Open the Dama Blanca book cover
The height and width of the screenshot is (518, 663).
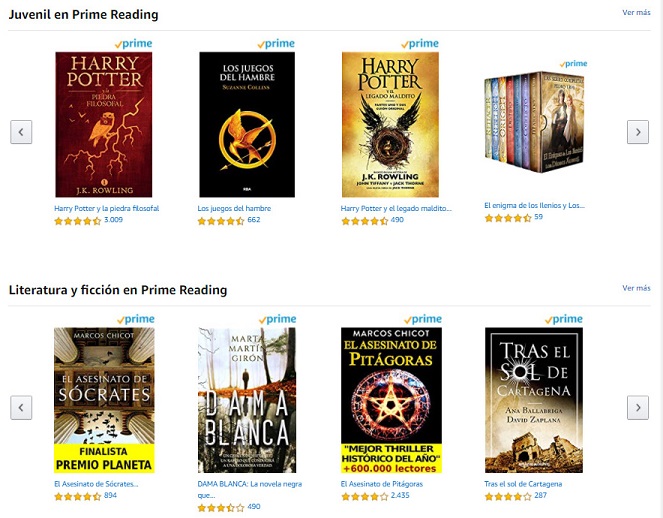tap(247, 400)
